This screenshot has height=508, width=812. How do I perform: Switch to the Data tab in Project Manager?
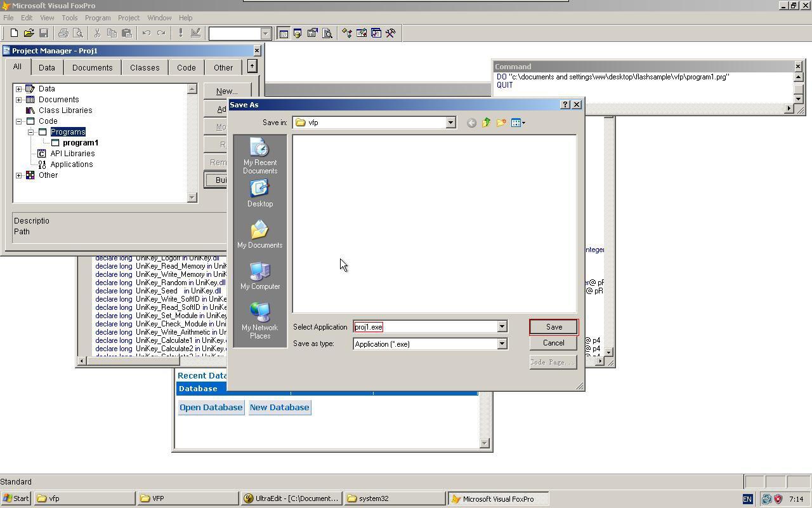[47, 67]
